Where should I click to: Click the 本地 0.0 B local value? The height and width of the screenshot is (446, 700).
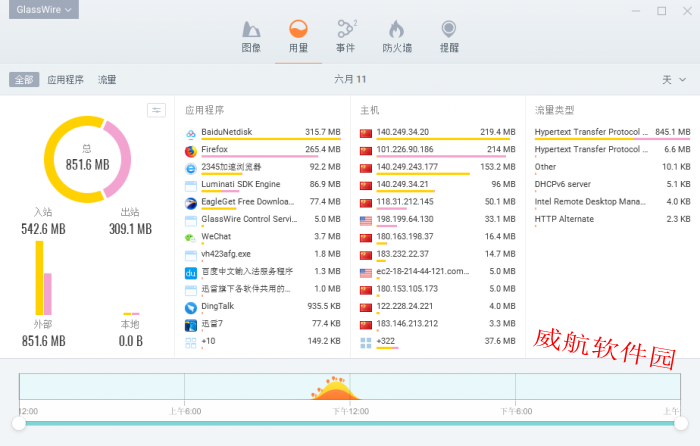point(130,341)
